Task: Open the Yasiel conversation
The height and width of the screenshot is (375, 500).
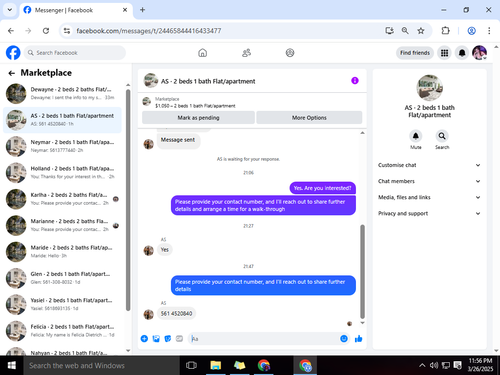Action: 62,304
